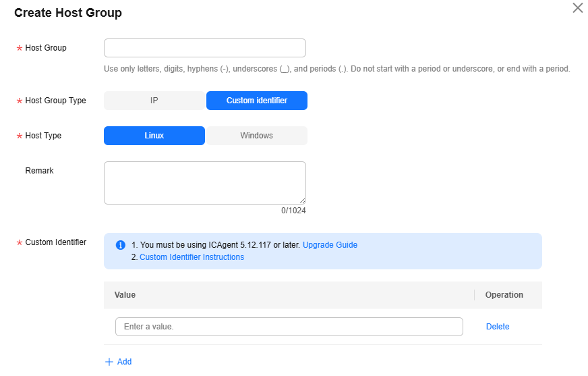Click the 'Enter a value' identifier field
Screen dimensions: 588x376
(289, 327)
